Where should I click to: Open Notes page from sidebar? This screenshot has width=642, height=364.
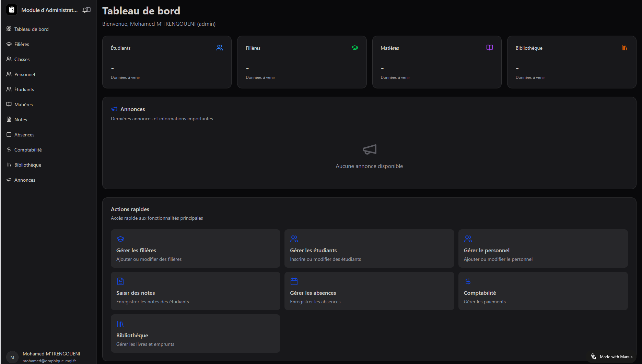coord(21,120)
